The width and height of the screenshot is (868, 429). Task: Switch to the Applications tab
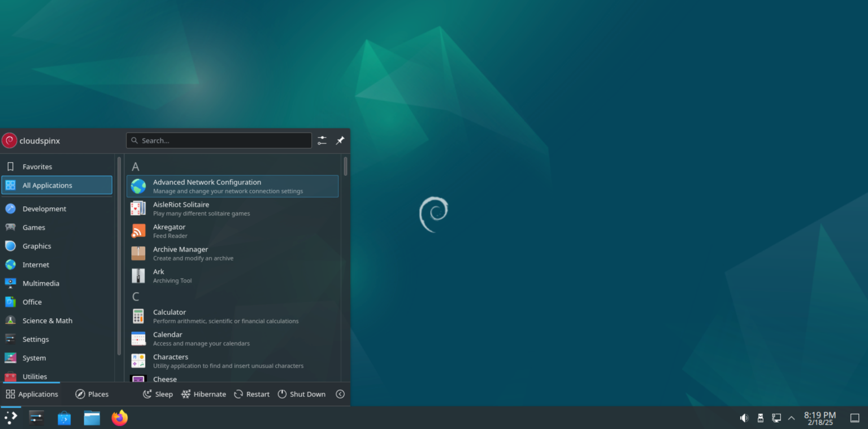31,394
